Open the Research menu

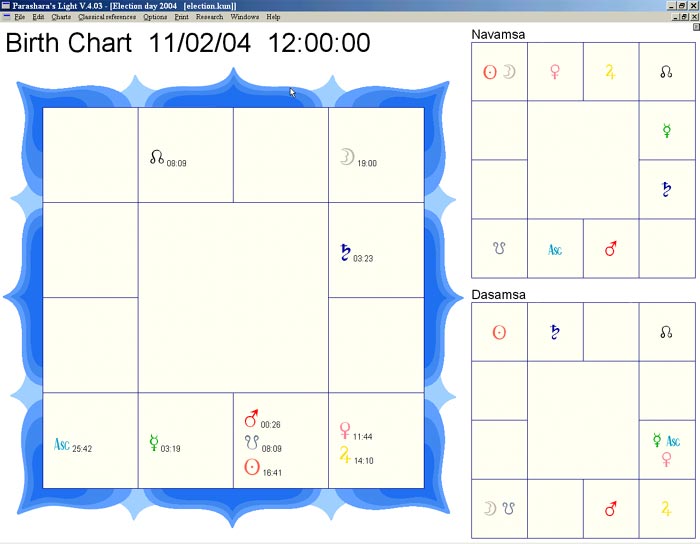[209, 17]
